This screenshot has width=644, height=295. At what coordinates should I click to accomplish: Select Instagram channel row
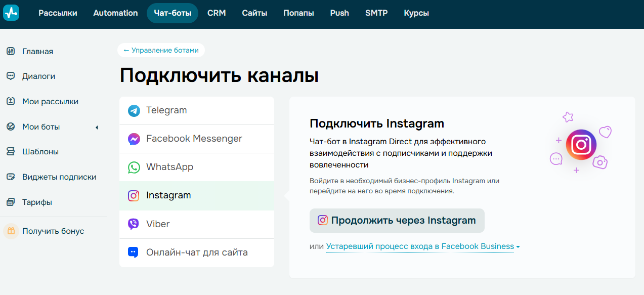(x=197, y=196)
